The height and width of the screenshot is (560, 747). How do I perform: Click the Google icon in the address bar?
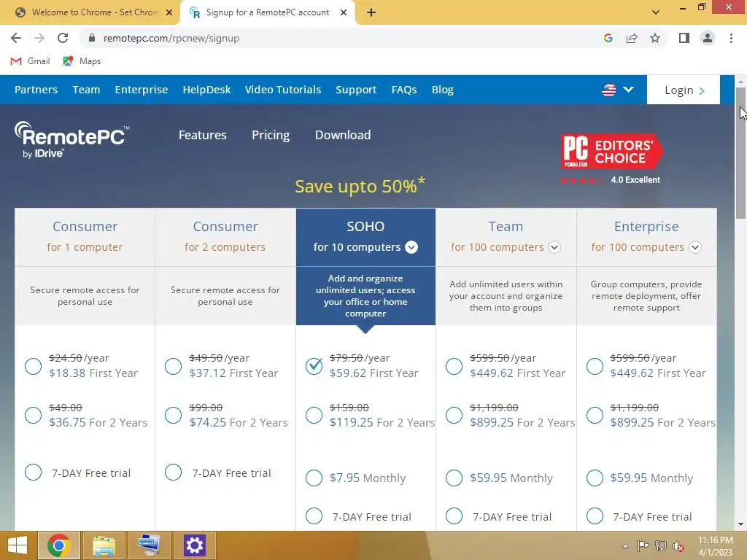(x=608, y=38)
